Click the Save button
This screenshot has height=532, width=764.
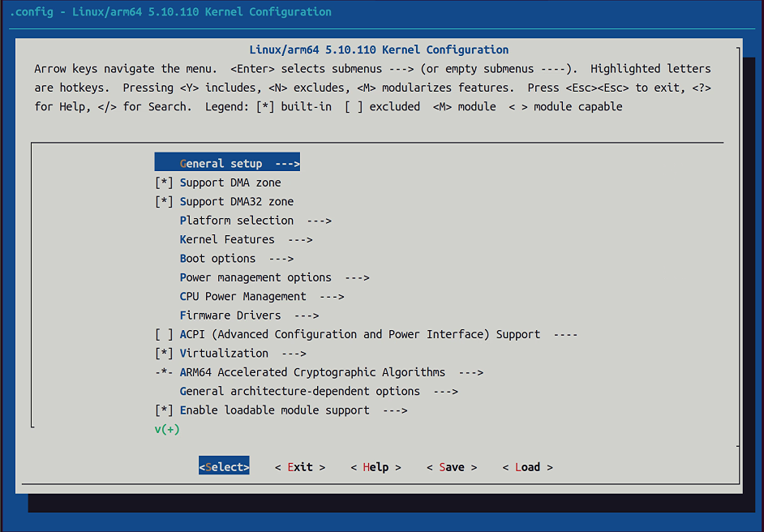(x=452, y=467)
